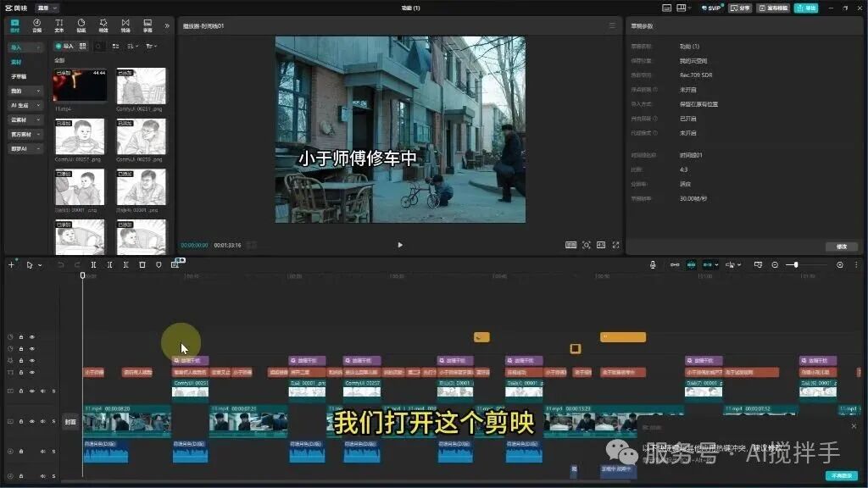The height and width of the screenshot is (488, 868).
Task: Click the 导出 export button
Action: (806, 8)
